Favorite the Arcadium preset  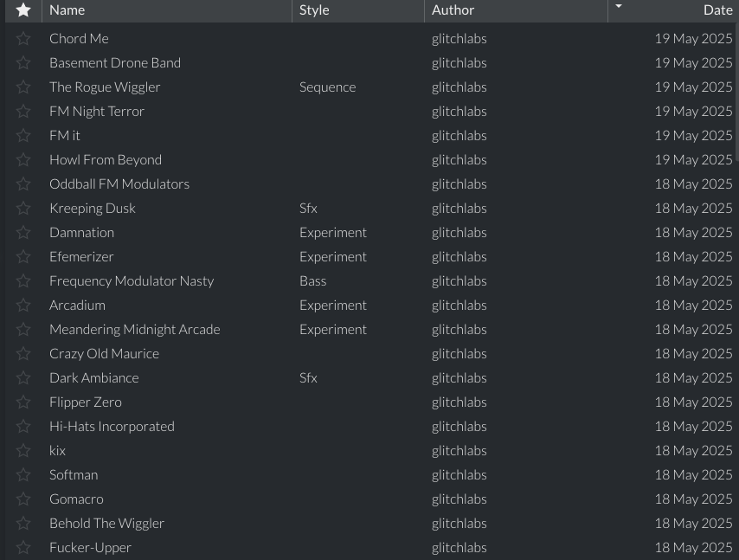coord(23,306)
